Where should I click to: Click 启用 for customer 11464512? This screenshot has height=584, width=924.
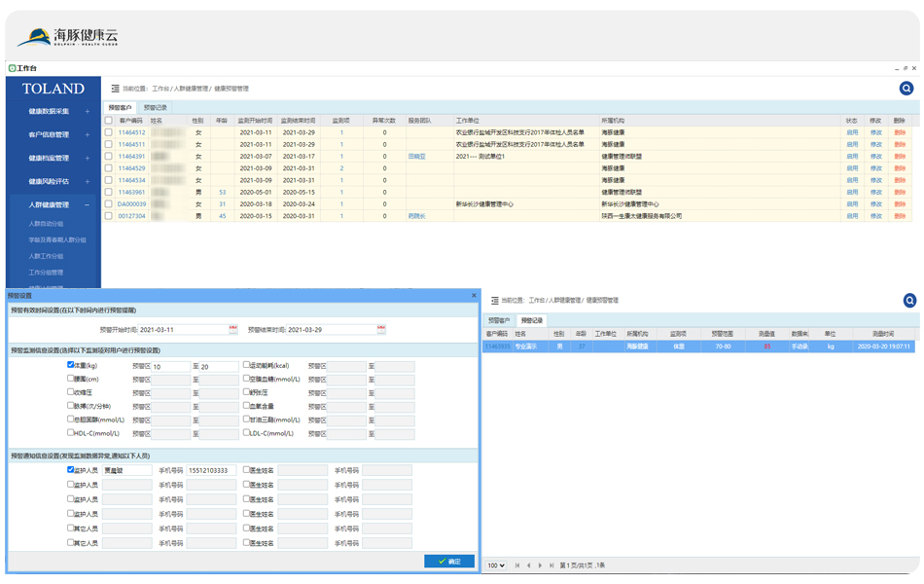point(852,132)
